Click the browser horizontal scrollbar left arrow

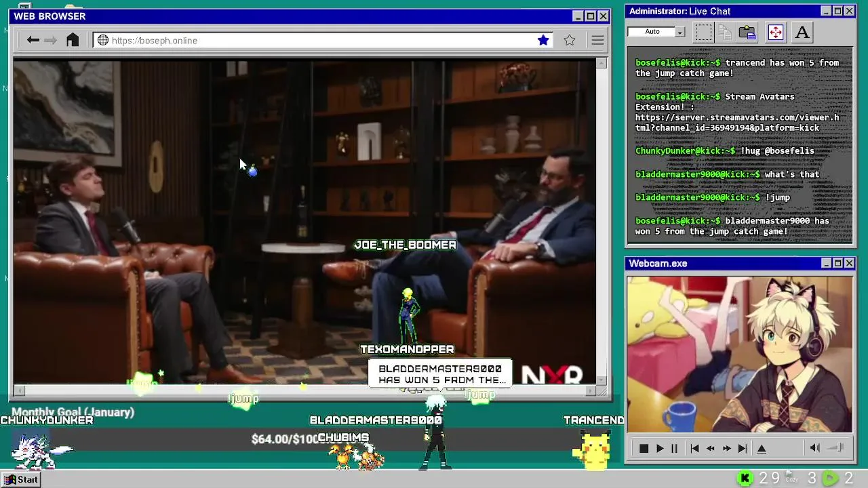[x=19, y=390]
